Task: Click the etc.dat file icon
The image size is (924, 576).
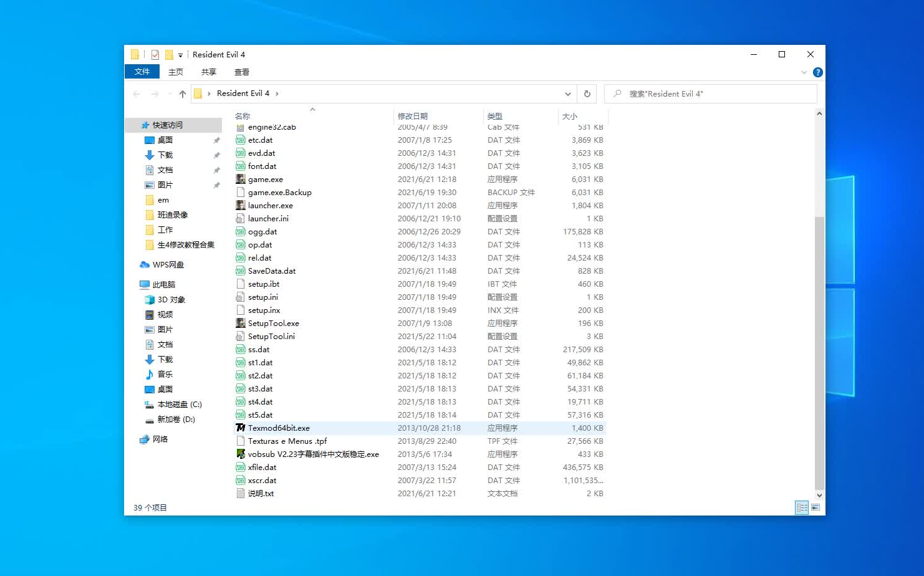Action: (x=240, y=140)
